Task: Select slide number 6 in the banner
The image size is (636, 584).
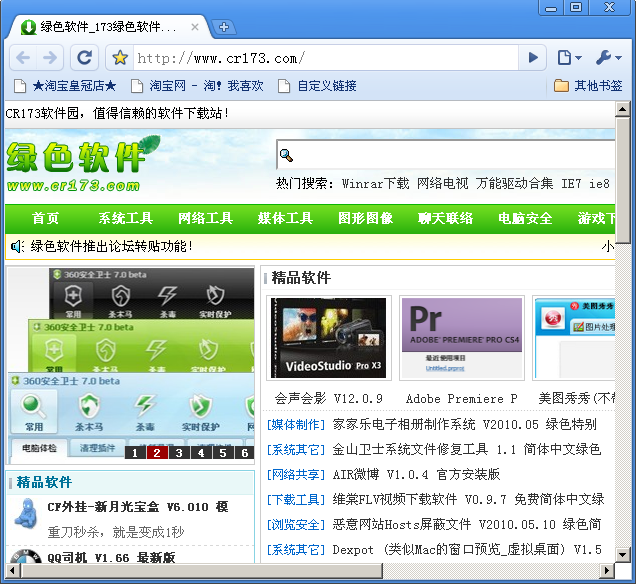Action: pos(245,453)
